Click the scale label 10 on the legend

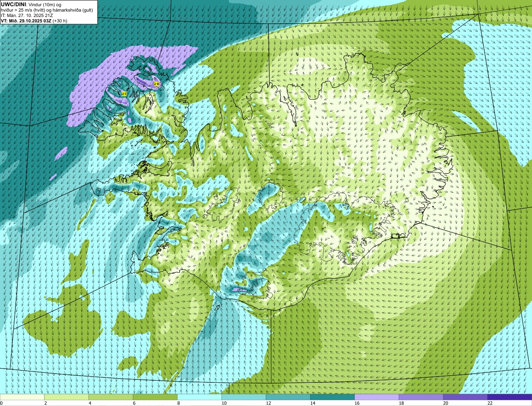(224, 403)
